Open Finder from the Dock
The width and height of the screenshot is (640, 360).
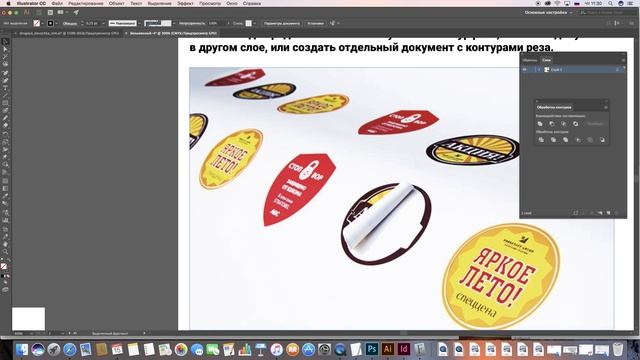click(22, 349)
